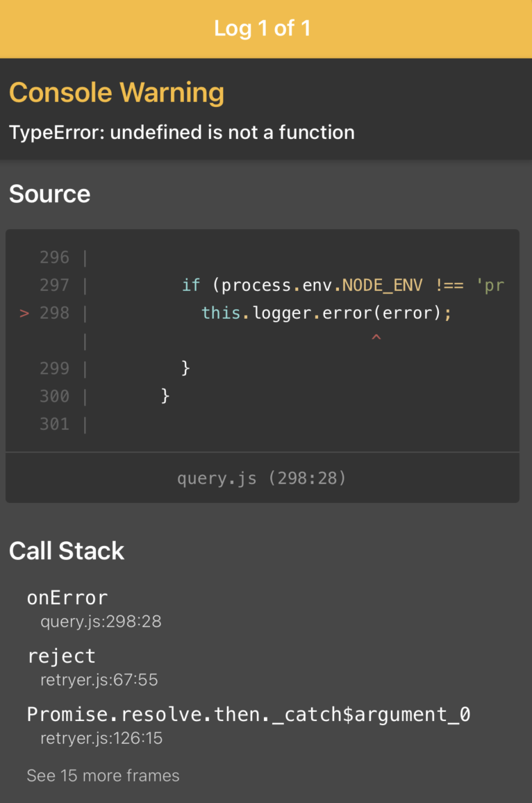Click the caret under logger.error call

click(376, 338)
